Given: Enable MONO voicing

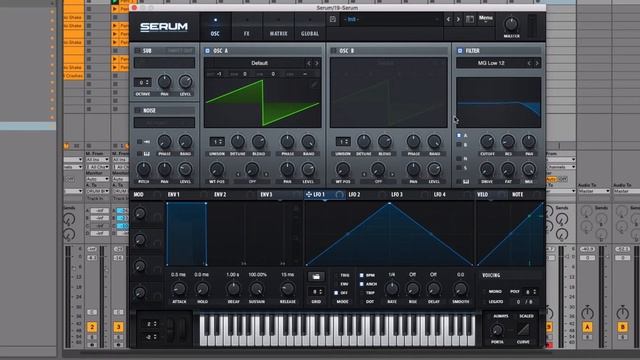Looking at the screenshot, I should tap(484, 291).
